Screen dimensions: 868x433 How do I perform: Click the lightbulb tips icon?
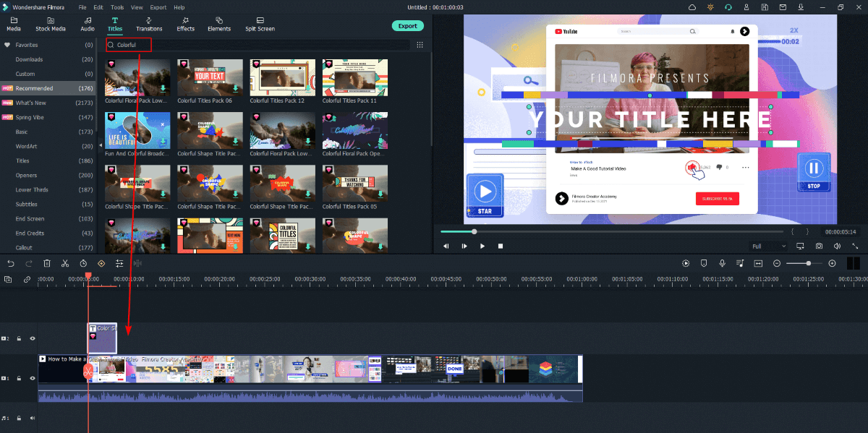point(710,7)
